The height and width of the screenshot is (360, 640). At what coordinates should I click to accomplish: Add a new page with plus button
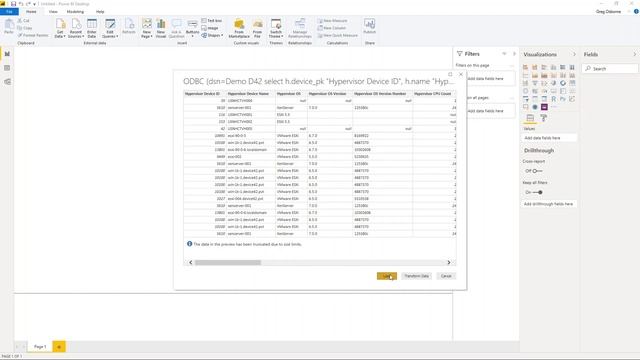click(59, 347)
